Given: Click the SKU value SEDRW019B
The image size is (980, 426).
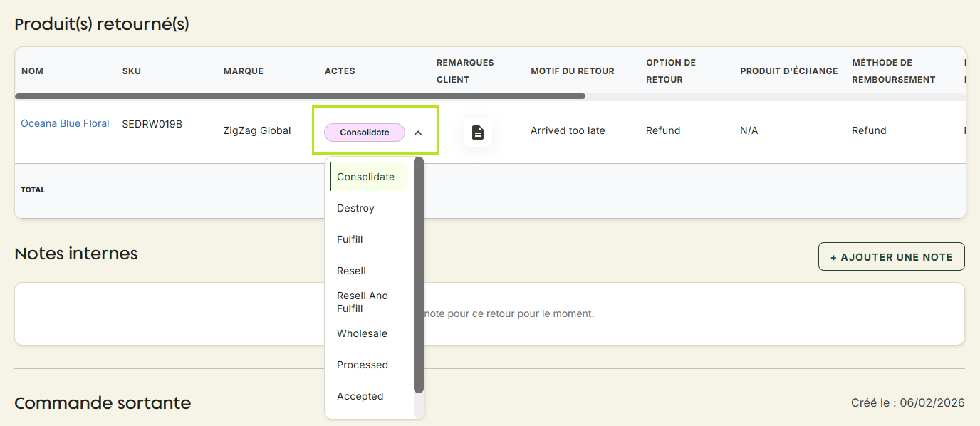Looking at the screenshot, I should click(152, 124).
